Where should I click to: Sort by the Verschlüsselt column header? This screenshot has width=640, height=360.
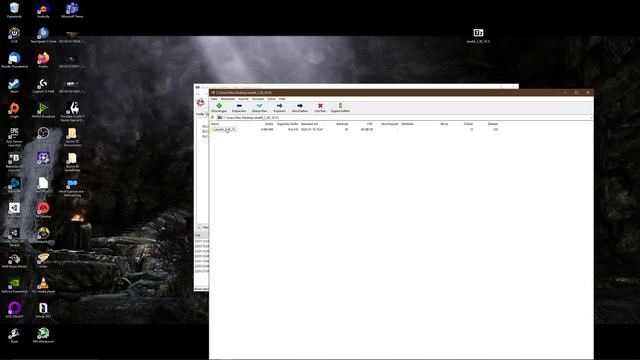[389, 124]
